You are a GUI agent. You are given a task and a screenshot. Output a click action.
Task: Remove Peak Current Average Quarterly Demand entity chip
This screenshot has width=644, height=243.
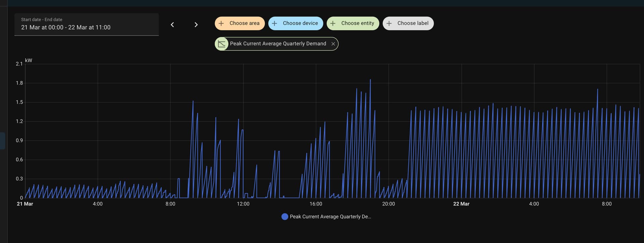pos(333,44)
